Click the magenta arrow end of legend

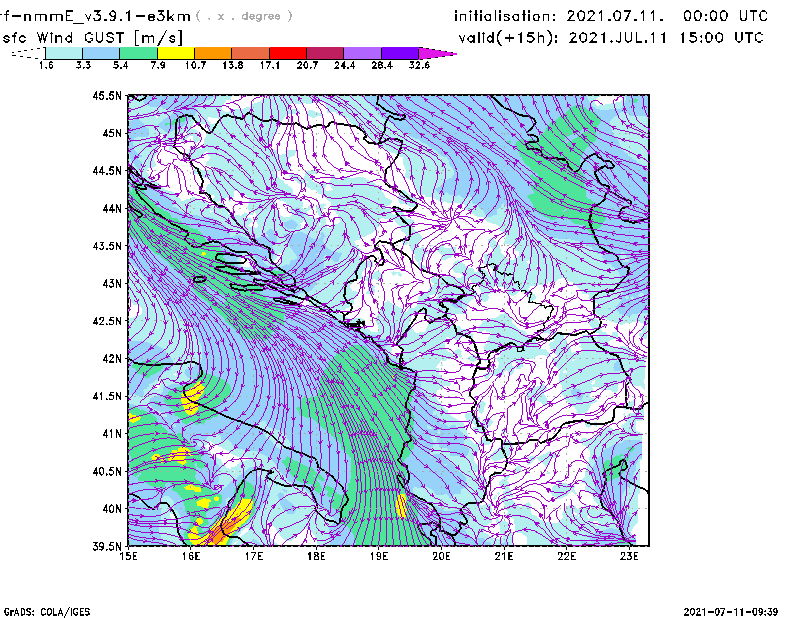point(437,53)
